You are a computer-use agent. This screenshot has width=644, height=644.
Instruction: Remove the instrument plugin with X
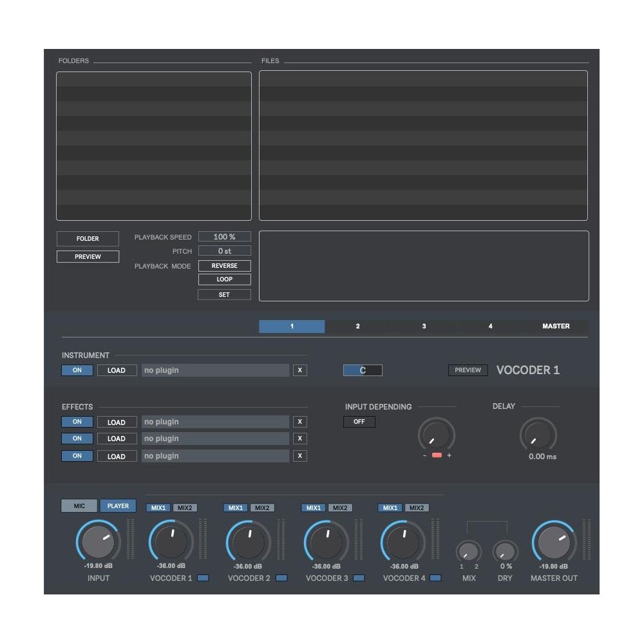click(300, 370)
